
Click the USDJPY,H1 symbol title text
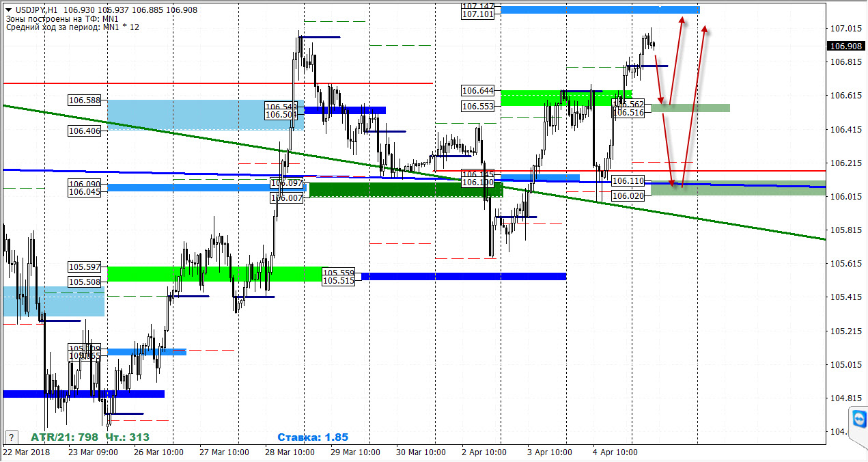coord(36,12)
